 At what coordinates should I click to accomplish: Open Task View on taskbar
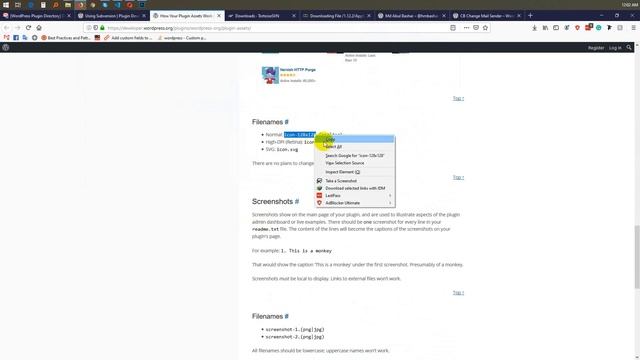click(x=18, y=4)
